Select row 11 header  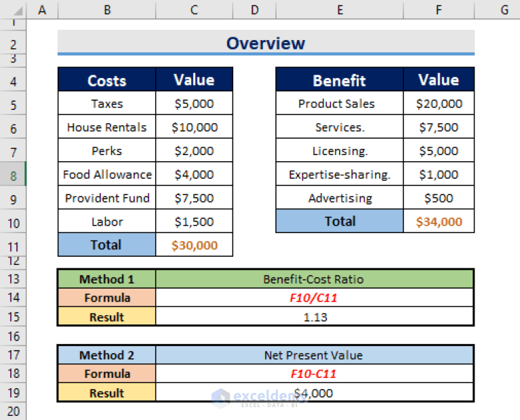point(13,245)
